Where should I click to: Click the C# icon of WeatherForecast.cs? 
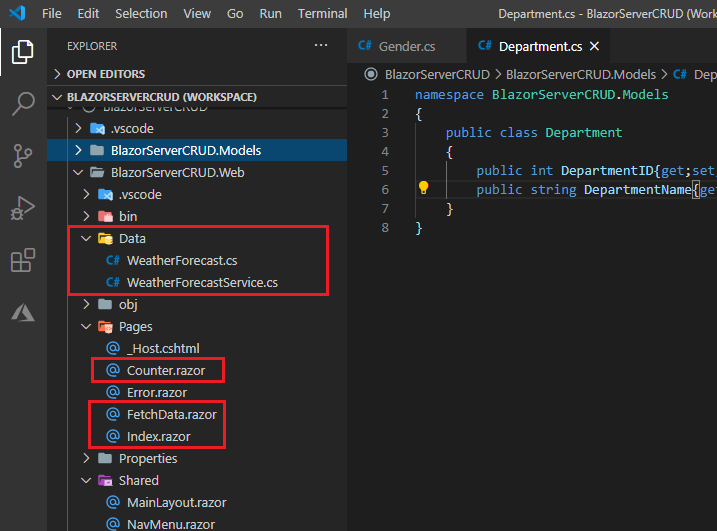click(112, 260)
